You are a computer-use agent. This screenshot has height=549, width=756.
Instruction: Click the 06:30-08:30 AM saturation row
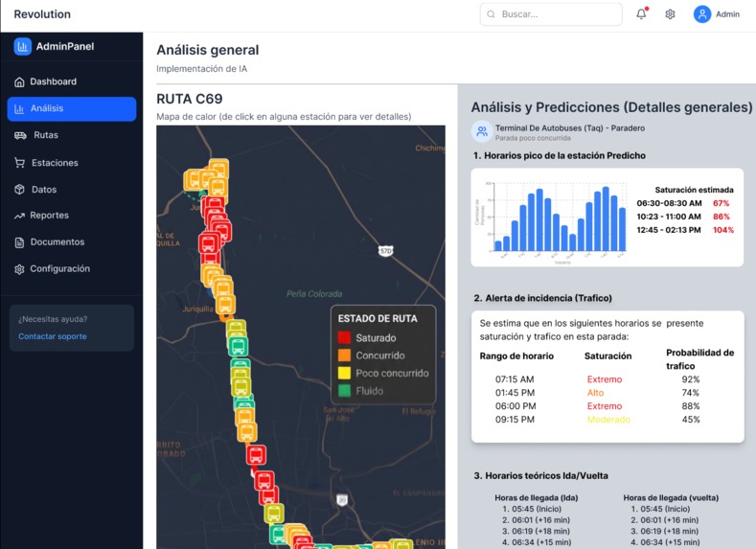(685, 203)
